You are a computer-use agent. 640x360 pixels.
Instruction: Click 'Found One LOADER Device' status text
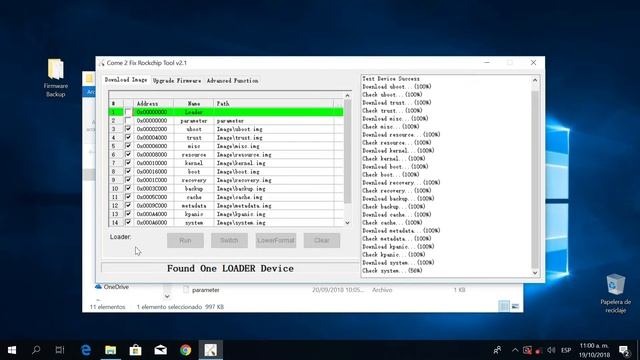tap(230, 269)
